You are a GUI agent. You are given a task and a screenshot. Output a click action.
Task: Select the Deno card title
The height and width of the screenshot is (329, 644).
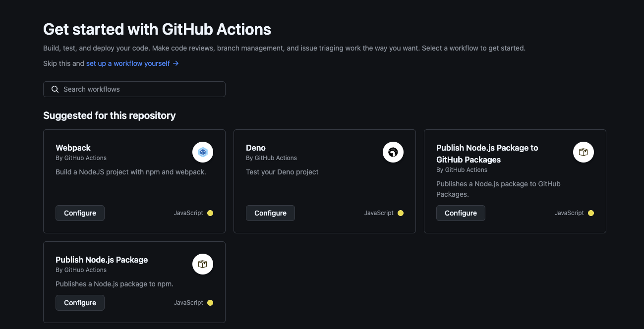point(256,148)
